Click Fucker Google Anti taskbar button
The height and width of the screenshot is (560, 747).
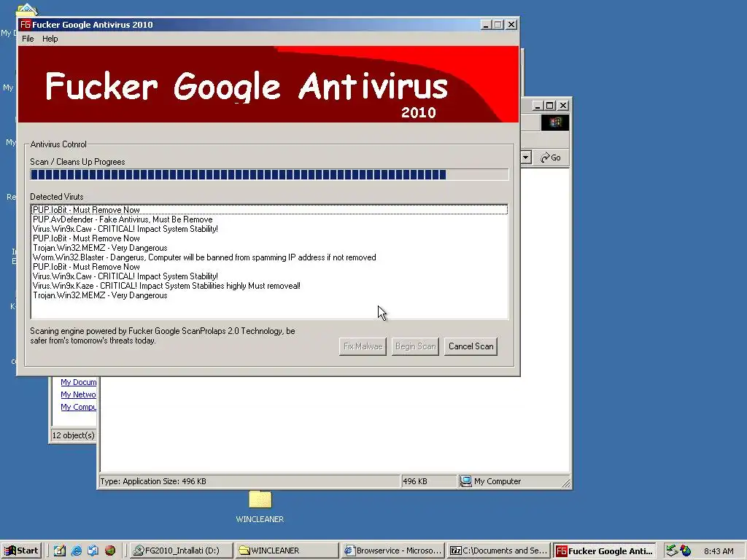pyautogui.click(x=605, y=551)
